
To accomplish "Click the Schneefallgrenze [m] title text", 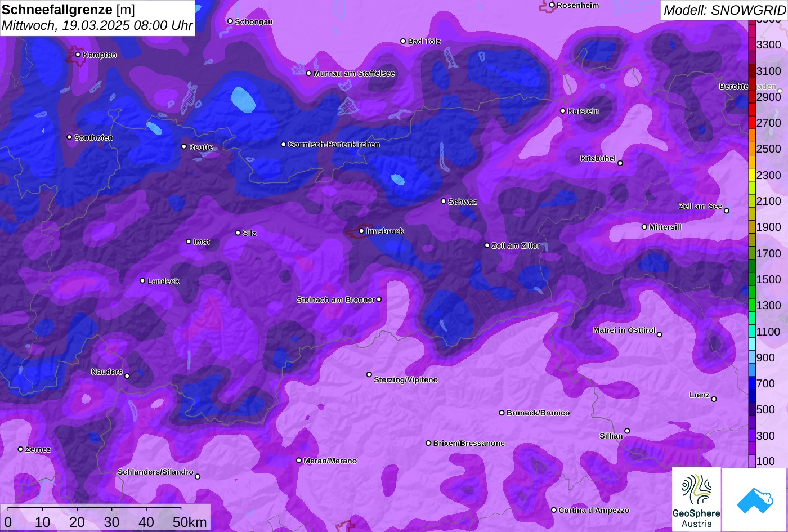I will tap(69, 10).
